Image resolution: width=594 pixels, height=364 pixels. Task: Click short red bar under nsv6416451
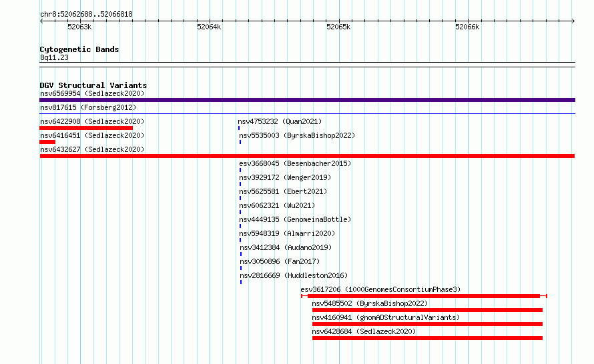pyautogui.click(x=47, y=142)
